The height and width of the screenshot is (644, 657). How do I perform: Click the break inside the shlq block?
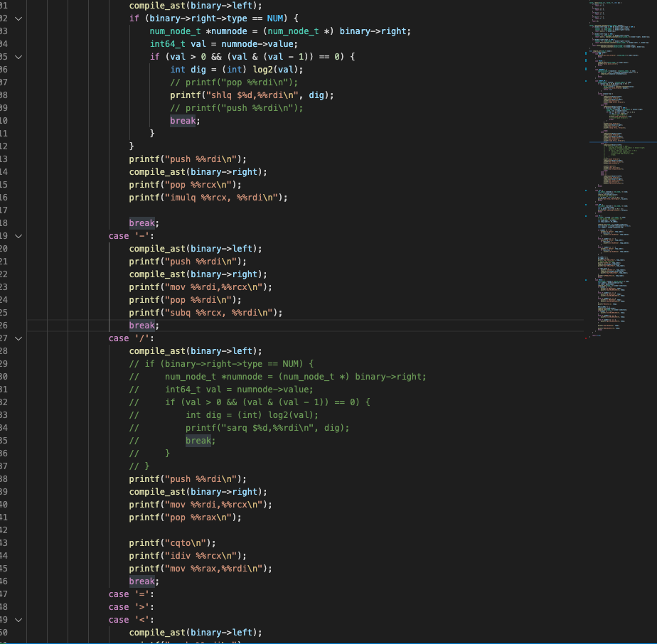click(x=183, y=121)
